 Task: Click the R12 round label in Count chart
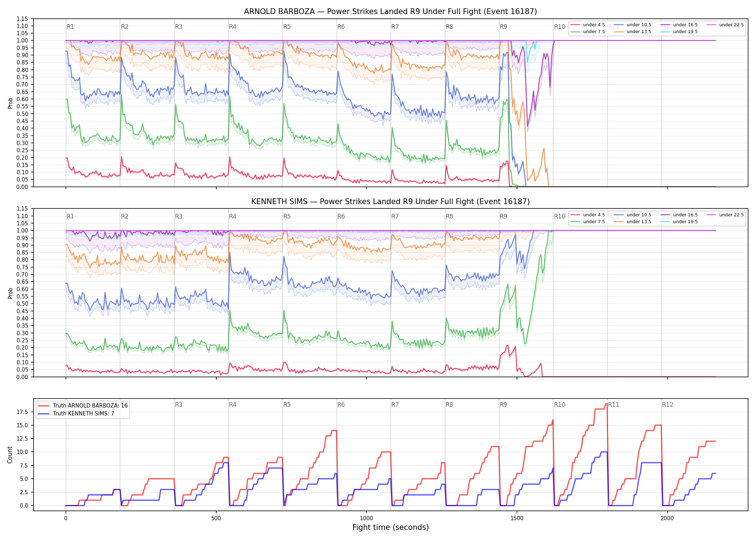pyautogui.click(x=667, y=405)
